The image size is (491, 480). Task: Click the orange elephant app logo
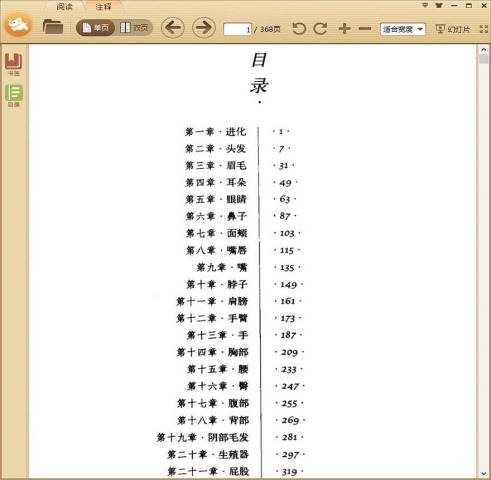pyautogui.click(x=18, y=24)
